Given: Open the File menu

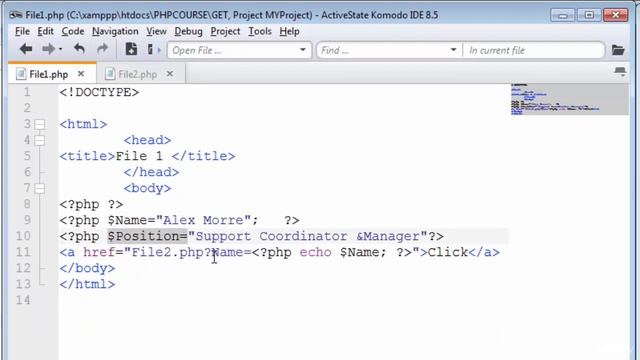Looking at the screenshot, I should [22, 31].
